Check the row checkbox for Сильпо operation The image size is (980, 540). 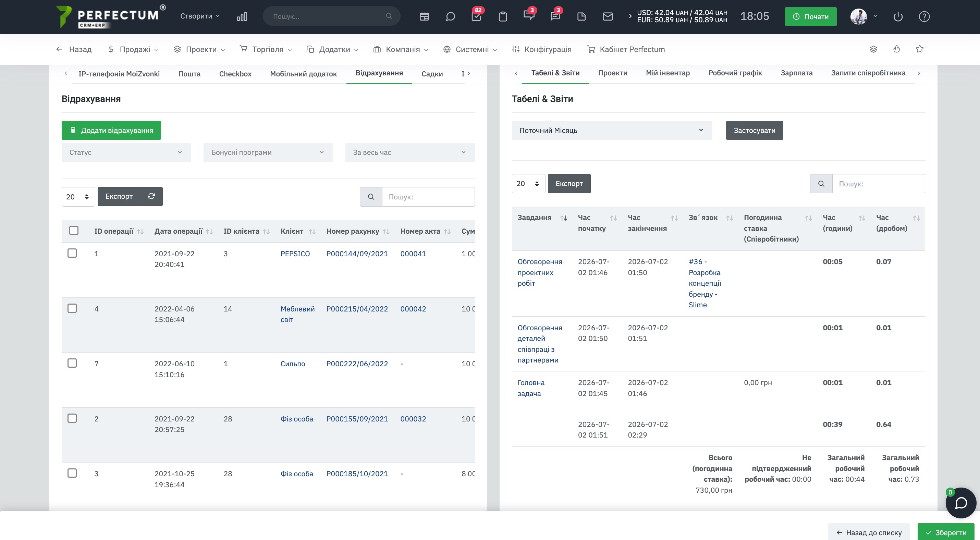72,363
